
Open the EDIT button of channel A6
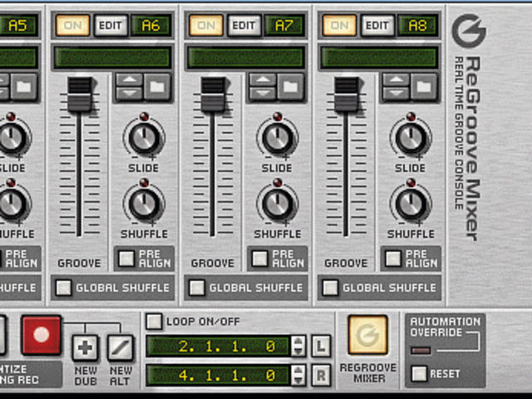(x=111, y=26)
